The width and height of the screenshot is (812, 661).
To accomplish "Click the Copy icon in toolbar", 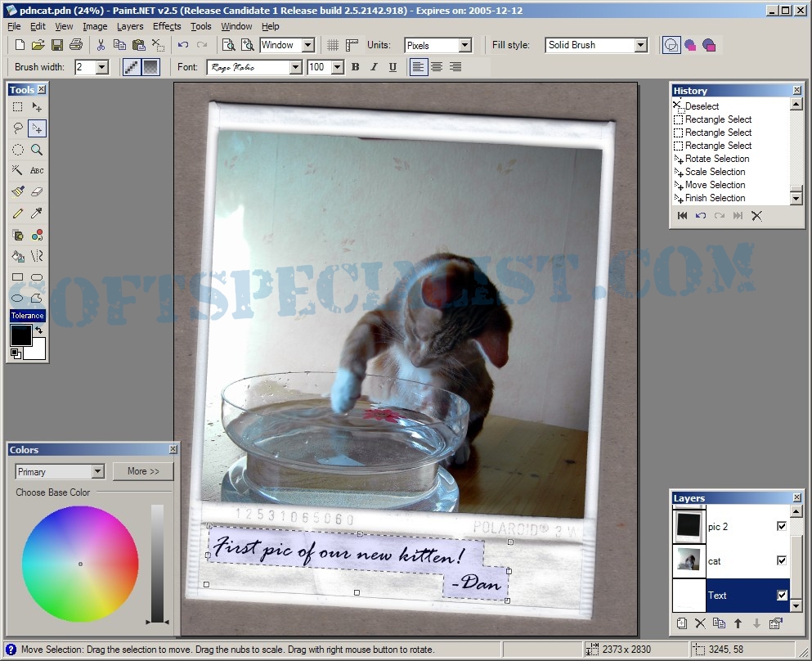I will coord(119,45).
